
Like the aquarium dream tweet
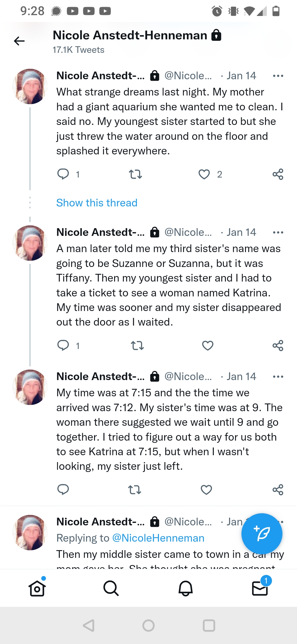pyautogui.click(x=204, y=174)
